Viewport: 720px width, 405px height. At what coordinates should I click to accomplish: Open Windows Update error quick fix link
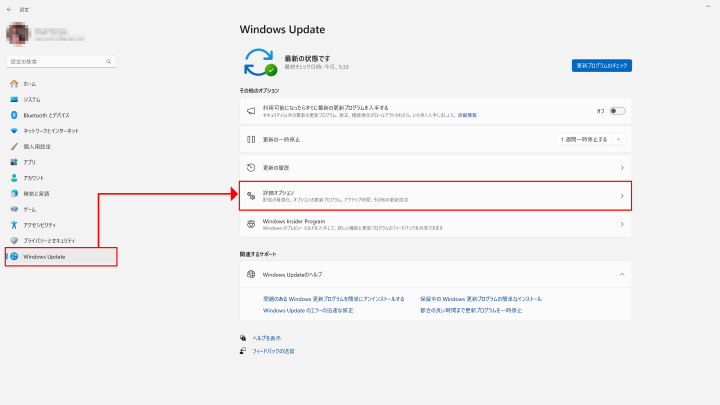[308, 310]
